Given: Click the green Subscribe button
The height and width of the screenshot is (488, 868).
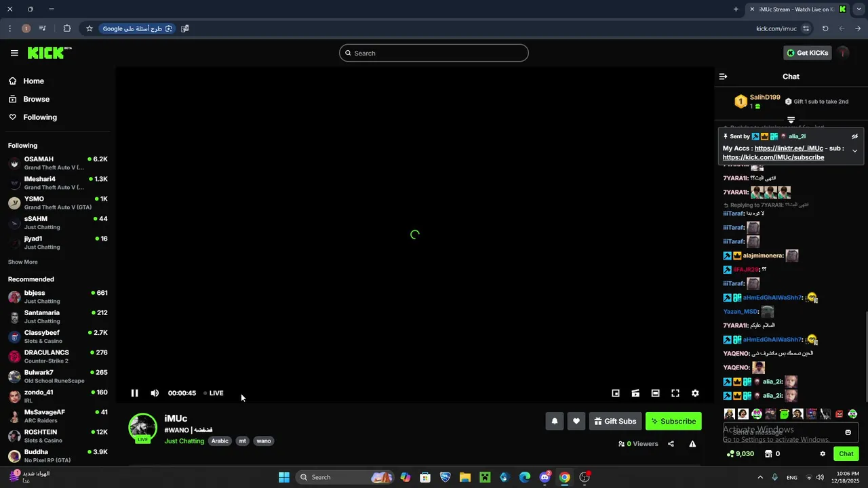Looking at the screenshot, I should (673, 421).
